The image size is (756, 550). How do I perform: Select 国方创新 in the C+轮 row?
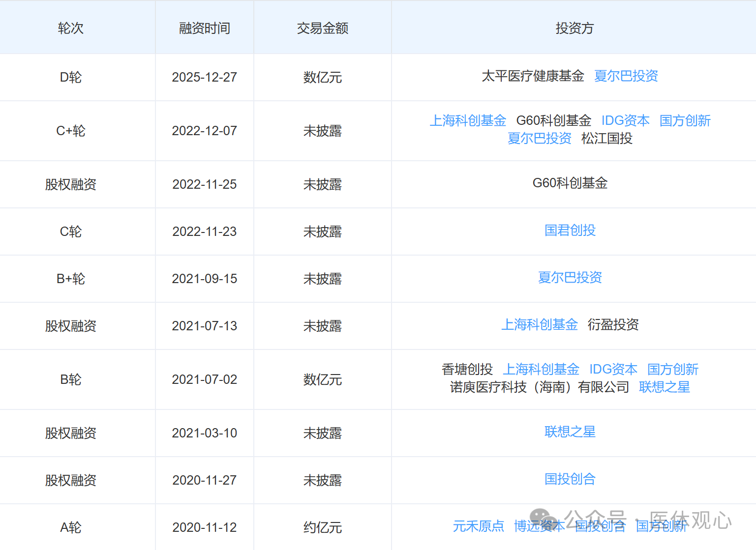point(685,121)
